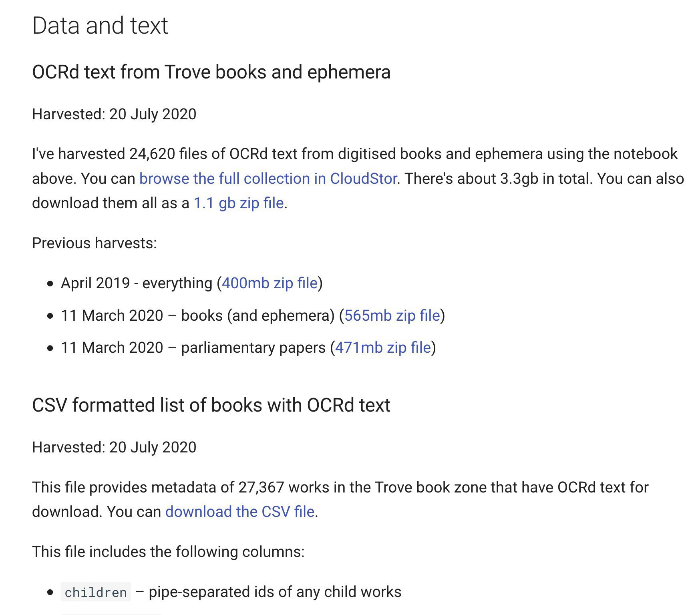Download the 1.1 gb zip file
The width and height of the screenshot is (700, 615).
coord(239,203)
